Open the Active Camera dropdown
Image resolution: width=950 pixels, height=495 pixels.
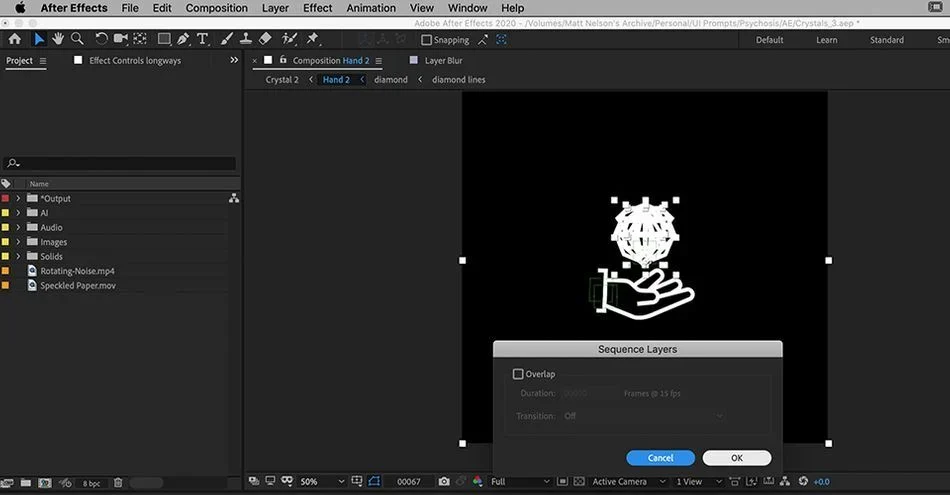628,482
